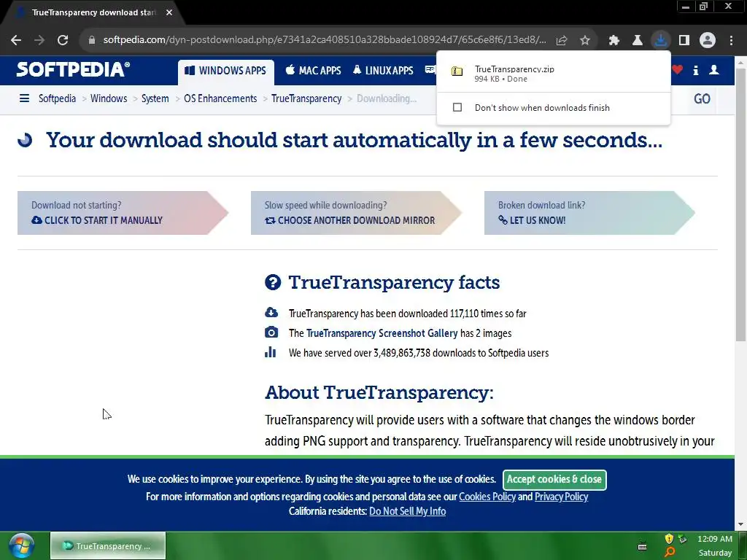Open the side panel icon
The image size is (747, 560).
tap(684, 41)
